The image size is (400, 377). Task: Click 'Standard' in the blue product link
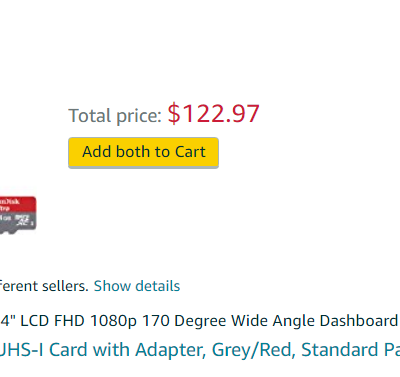point(340,350)
